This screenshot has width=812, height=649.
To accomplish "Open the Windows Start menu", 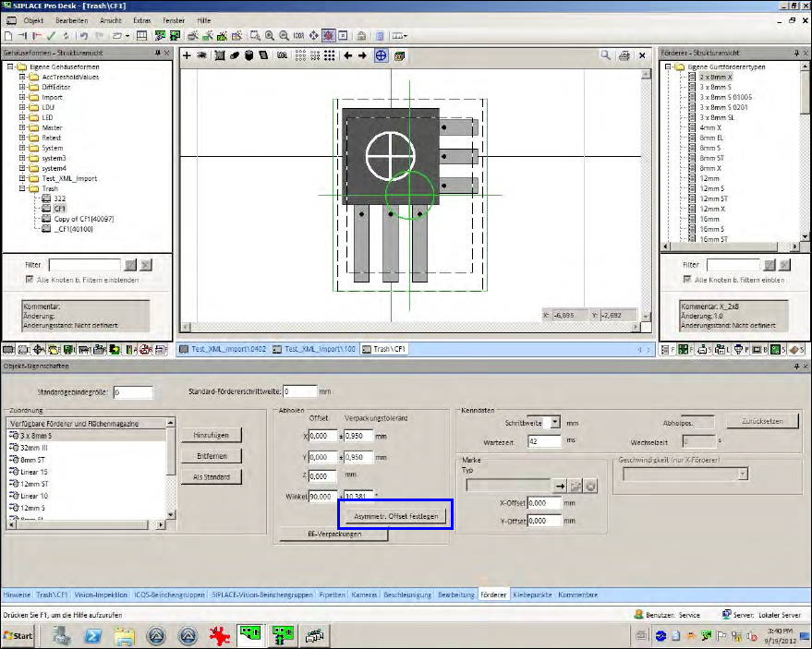I will tap(19, 635).
